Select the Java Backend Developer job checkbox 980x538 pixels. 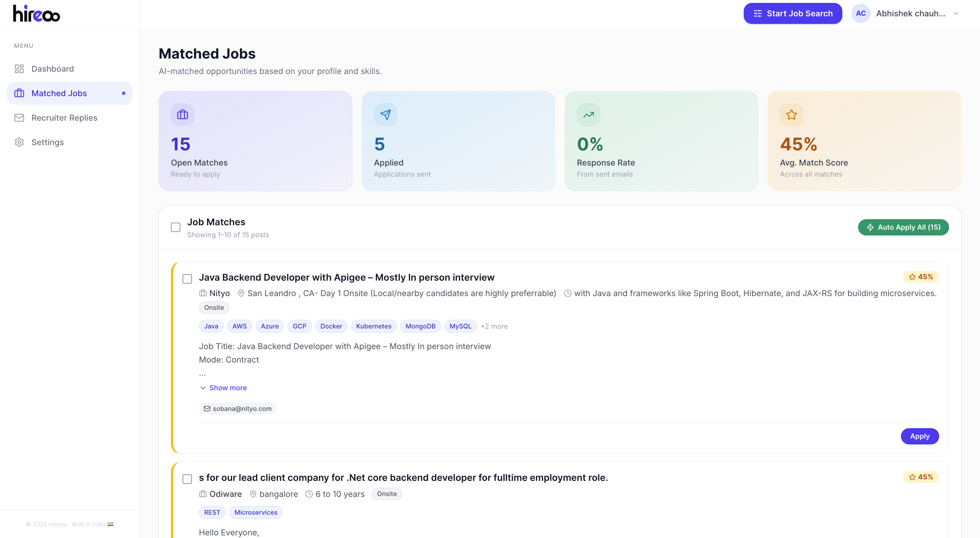187,279
